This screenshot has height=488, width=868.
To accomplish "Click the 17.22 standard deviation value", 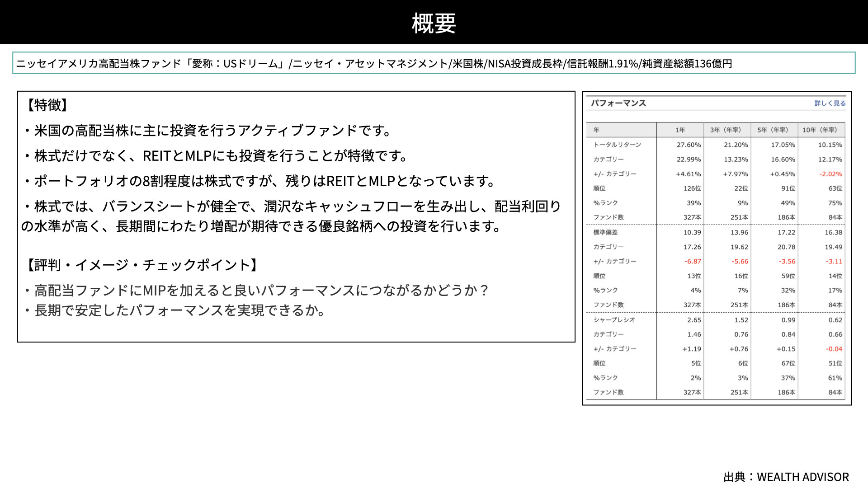I will point(786,233).
